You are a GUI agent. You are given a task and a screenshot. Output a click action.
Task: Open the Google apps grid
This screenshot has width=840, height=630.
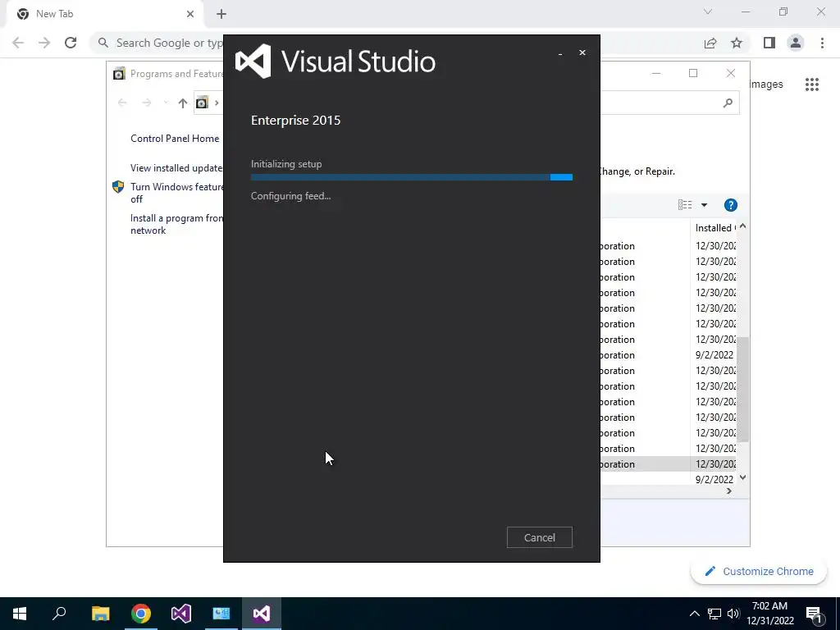(x=811, y=84)
